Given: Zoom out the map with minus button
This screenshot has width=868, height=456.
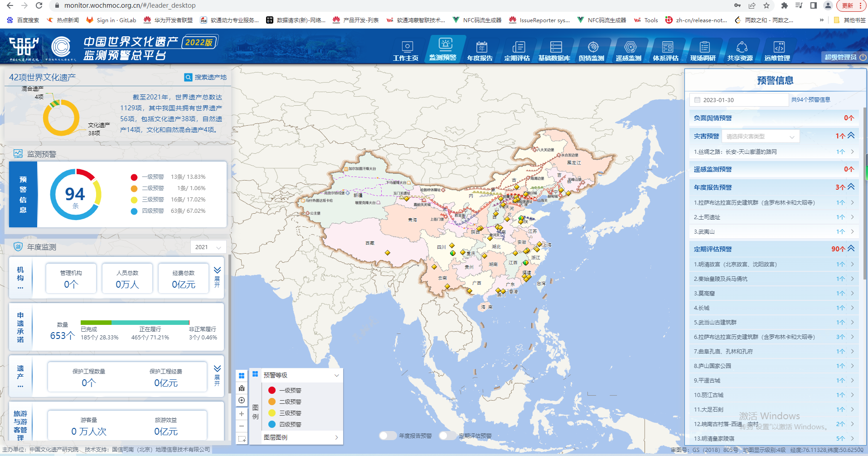Looking at the screenshot, I should pos(242,426).
